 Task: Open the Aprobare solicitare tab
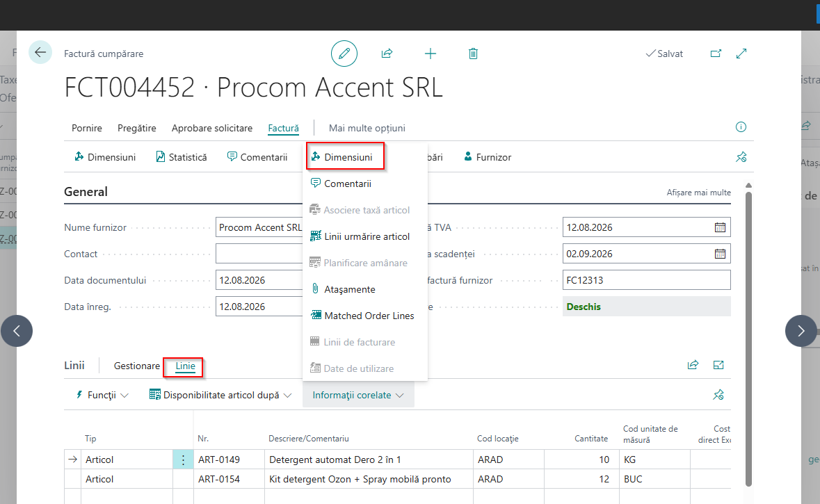tap(212, 128)
